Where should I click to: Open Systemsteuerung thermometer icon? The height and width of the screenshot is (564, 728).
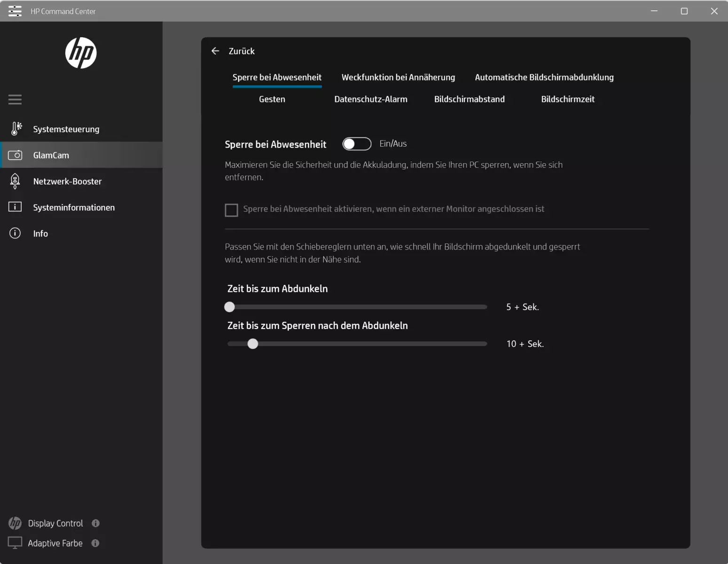(16, 129)
